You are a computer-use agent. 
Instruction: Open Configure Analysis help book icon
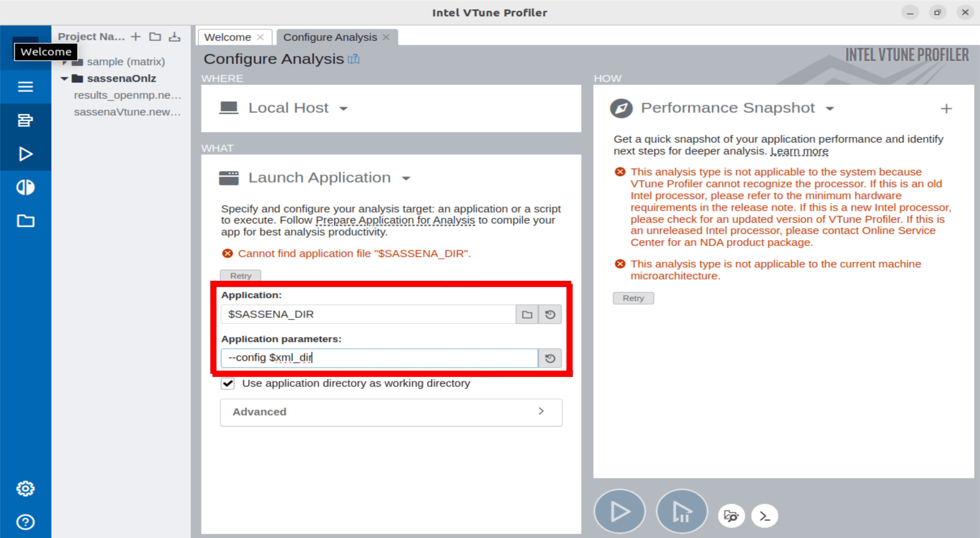[x=354, y=59]
